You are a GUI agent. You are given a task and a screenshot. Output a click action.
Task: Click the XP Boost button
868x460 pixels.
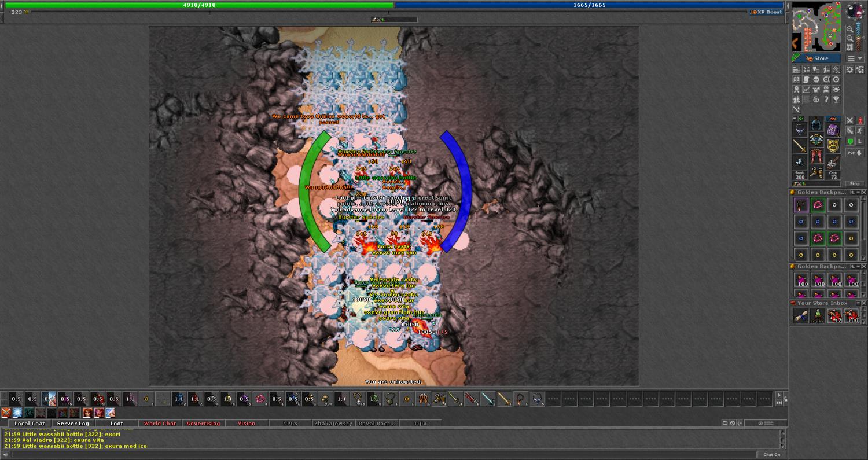(767, 12)
